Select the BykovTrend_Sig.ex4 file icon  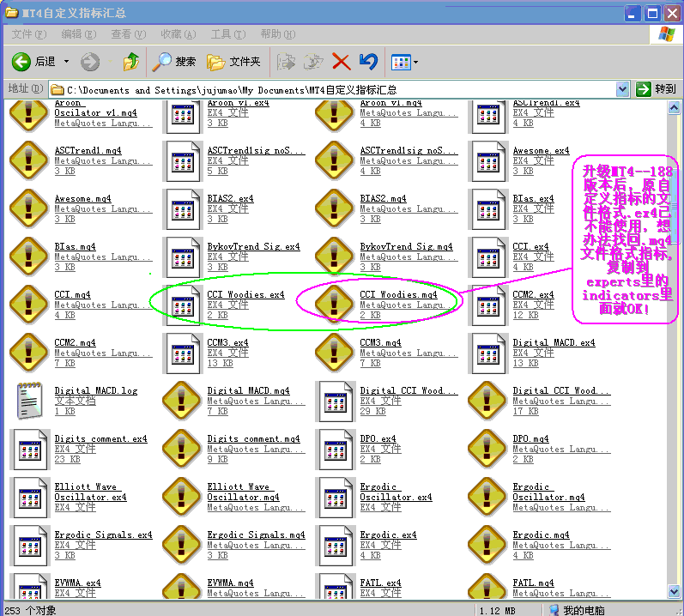tap(182, 257)
